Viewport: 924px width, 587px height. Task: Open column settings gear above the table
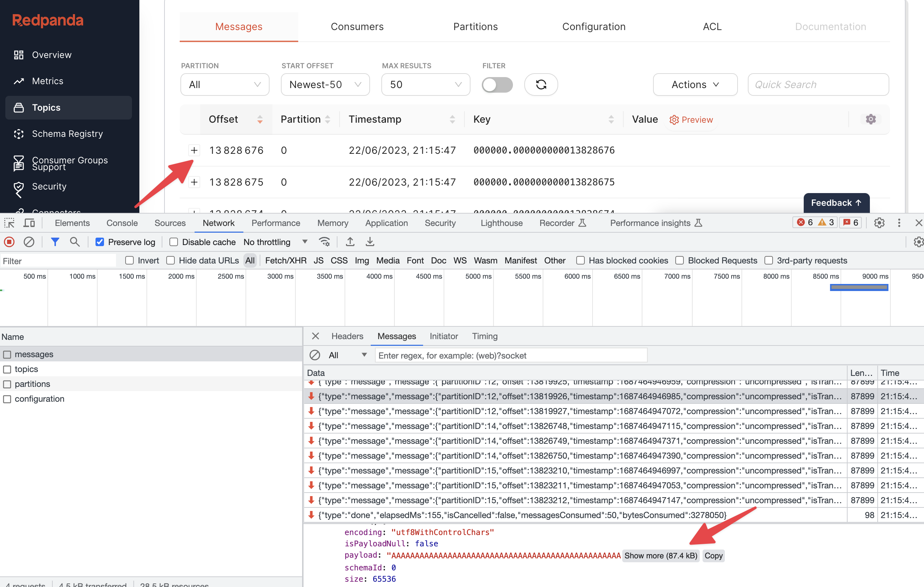coord(871,119)
